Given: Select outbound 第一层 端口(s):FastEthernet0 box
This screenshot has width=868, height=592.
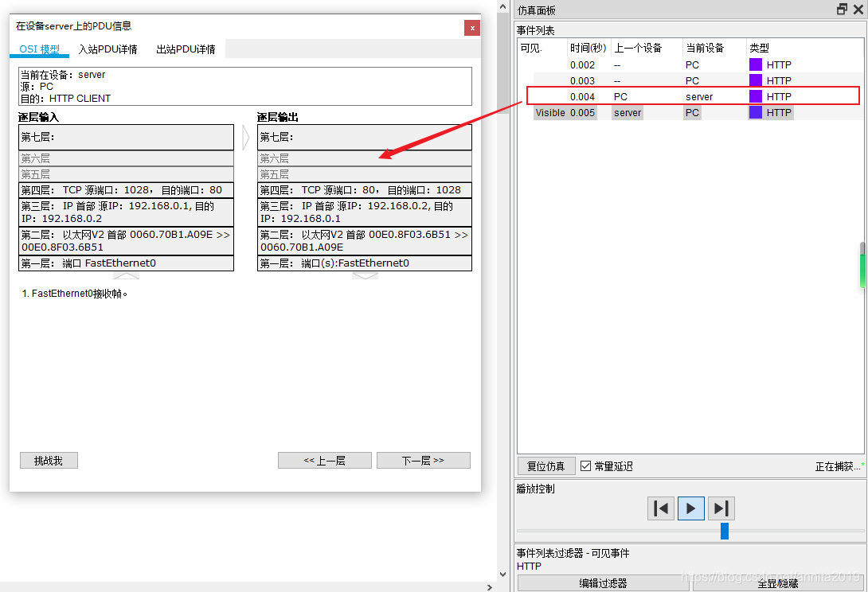Looking at the screenshot, I should click(365, 263).
